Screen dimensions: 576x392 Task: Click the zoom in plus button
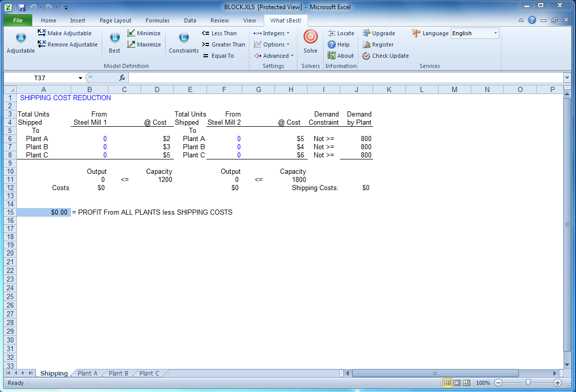[x=557, y=383]
